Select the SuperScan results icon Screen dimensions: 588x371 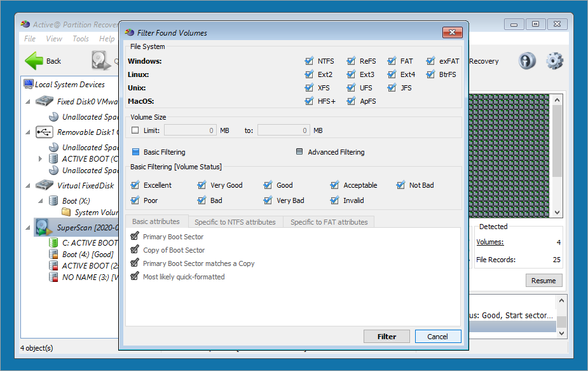tap(44, 228)
